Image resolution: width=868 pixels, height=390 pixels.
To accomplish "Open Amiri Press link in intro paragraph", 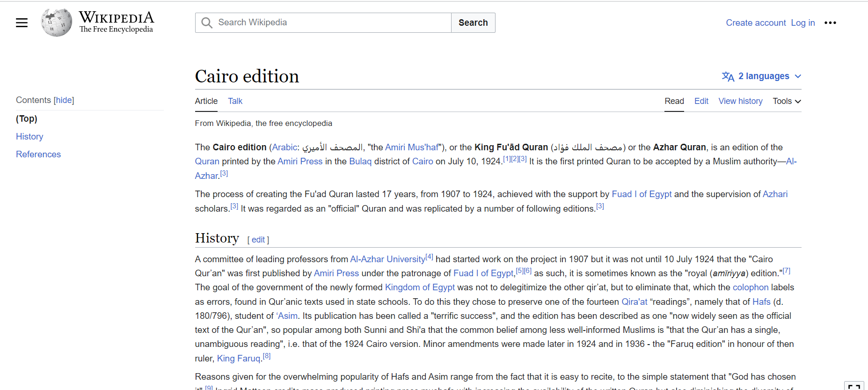I will (300, 162).
